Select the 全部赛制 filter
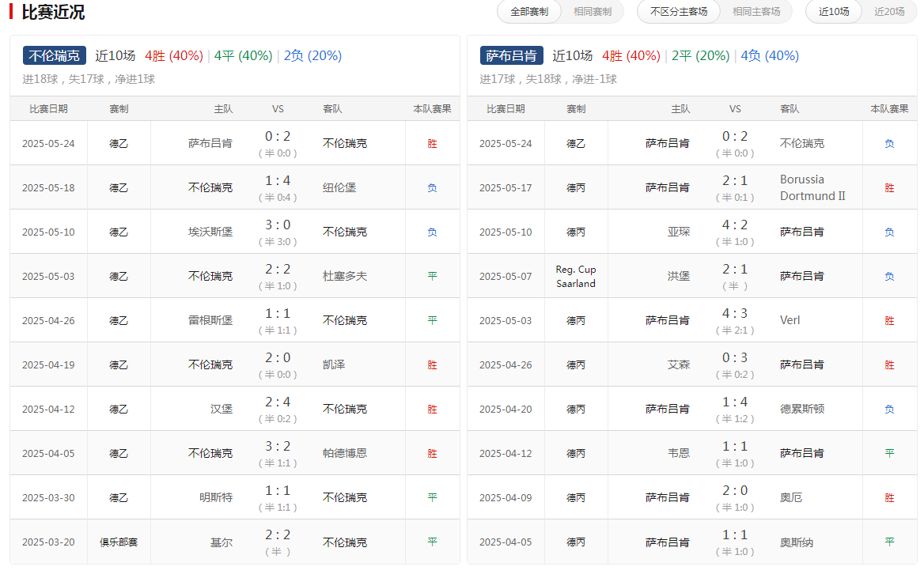 [528, 12]
